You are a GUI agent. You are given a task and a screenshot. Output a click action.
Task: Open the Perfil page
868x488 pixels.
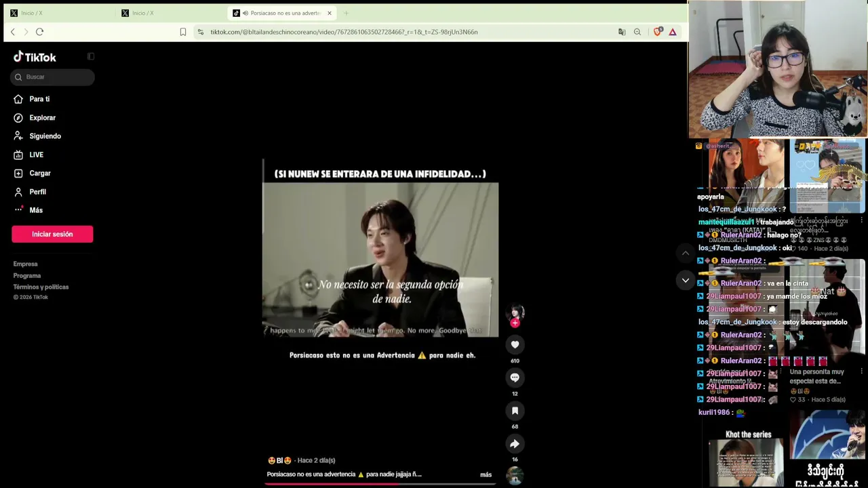tap(37, 192)
